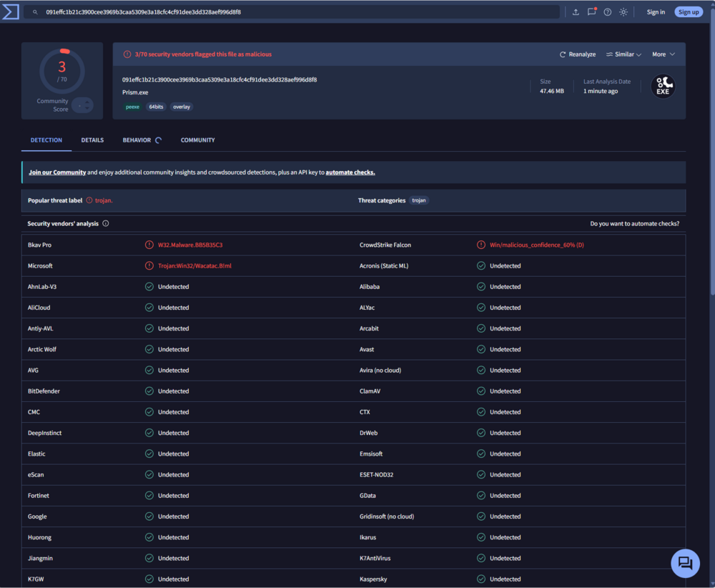This screenshot has height=588, width=715.
Task: Click the 1 minute ago analysis date
Action: pyautogui.click(x=601, y=92)
